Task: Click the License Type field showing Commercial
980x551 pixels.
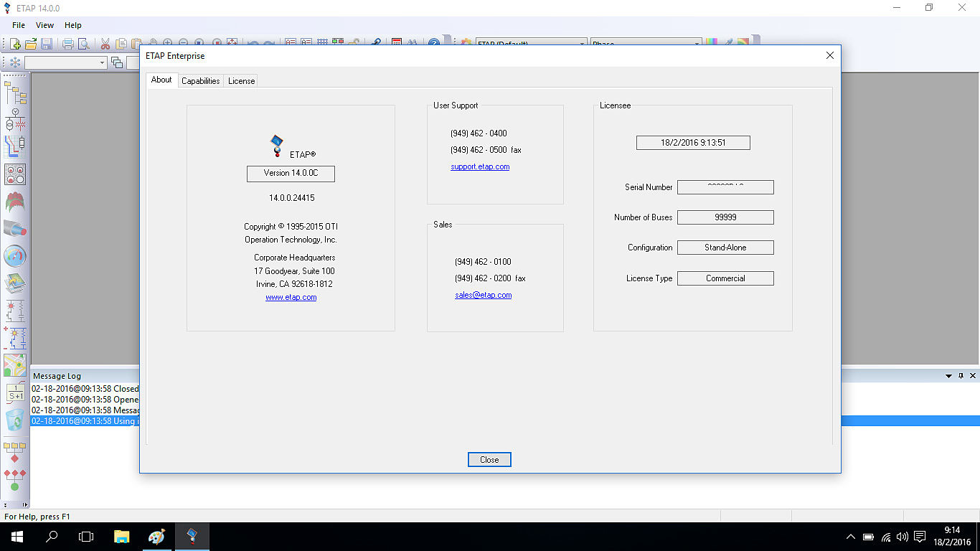Action: tap(725, 278)
